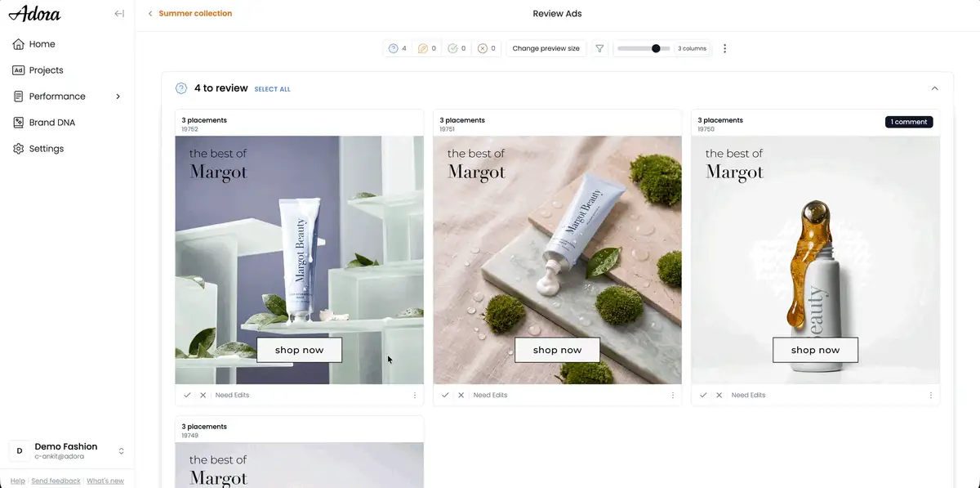The width and height of the screenshot is (980, 488).
Task: Reject ad 19752 with X icon
Action: [203, 395]
